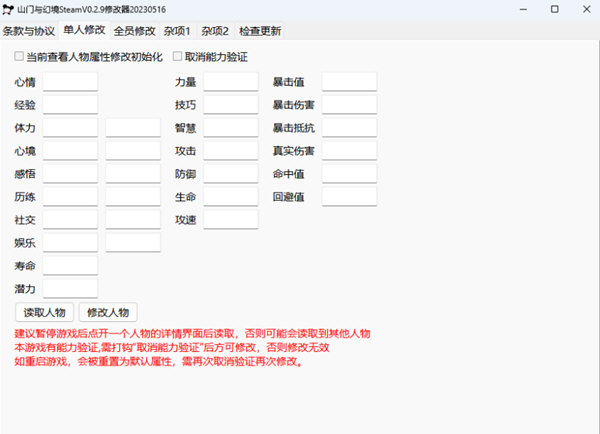The image size is (600, 434).
Task: Open the 杂项1 tab
Action: (x=177, y=31)
